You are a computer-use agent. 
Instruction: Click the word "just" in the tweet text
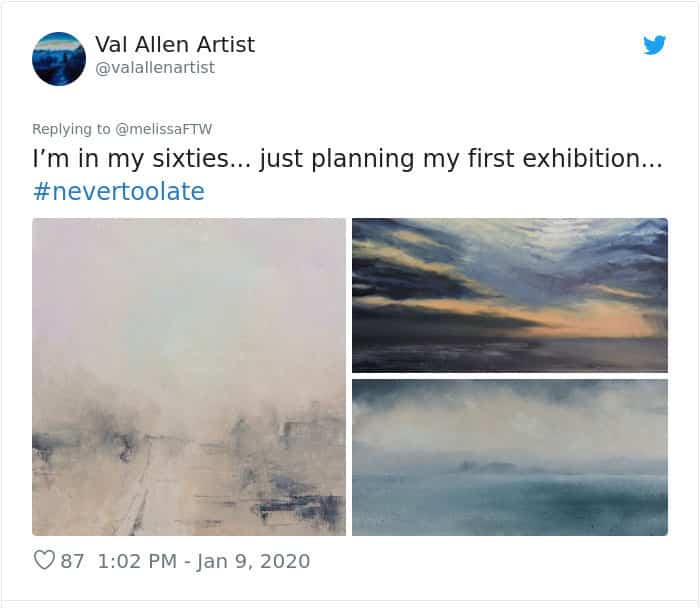tap(281, 159)
